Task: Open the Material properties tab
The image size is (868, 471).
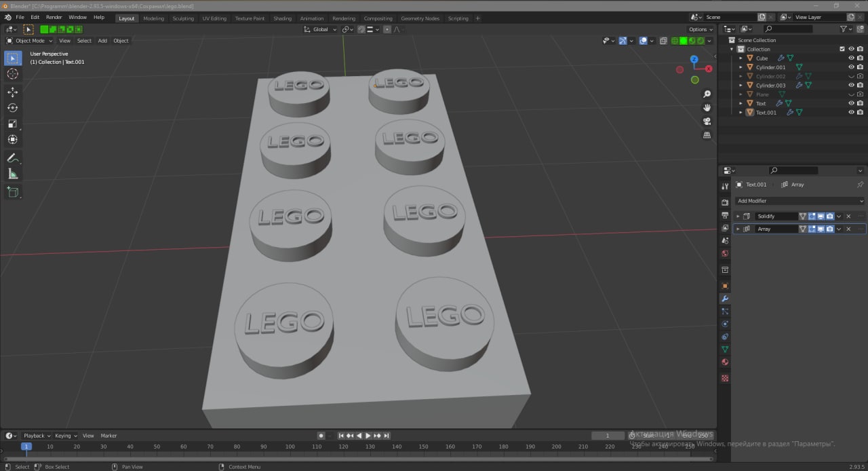Action: (x=725, y=362)
